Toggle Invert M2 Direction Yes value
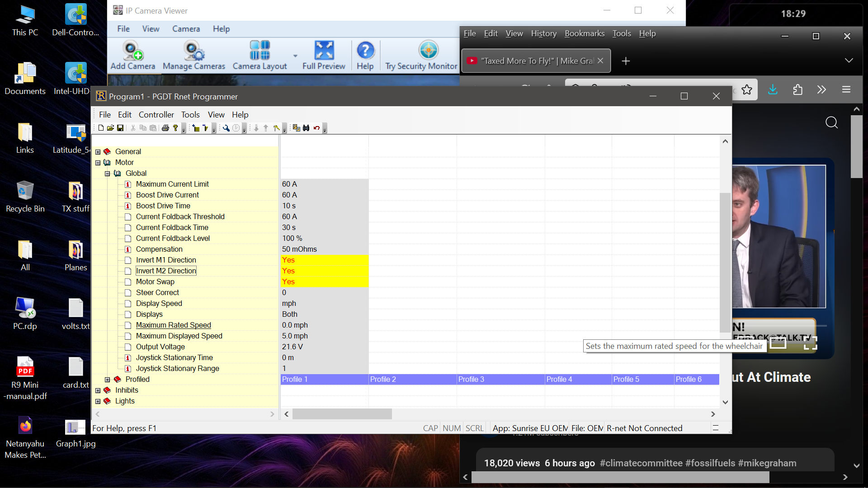The width and height of the screenshot is (868, 488). click(x=324, y=271)
